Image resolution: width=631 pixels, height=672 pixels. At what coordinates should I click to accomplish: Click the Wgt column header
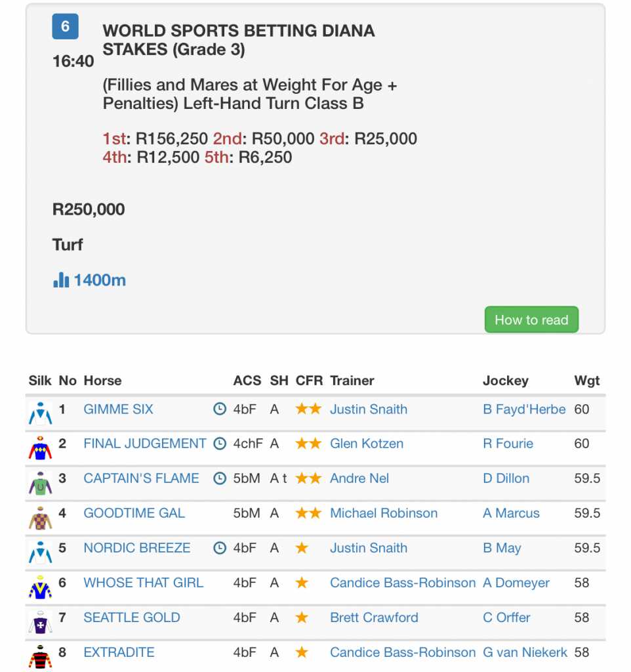coord(586,381)
